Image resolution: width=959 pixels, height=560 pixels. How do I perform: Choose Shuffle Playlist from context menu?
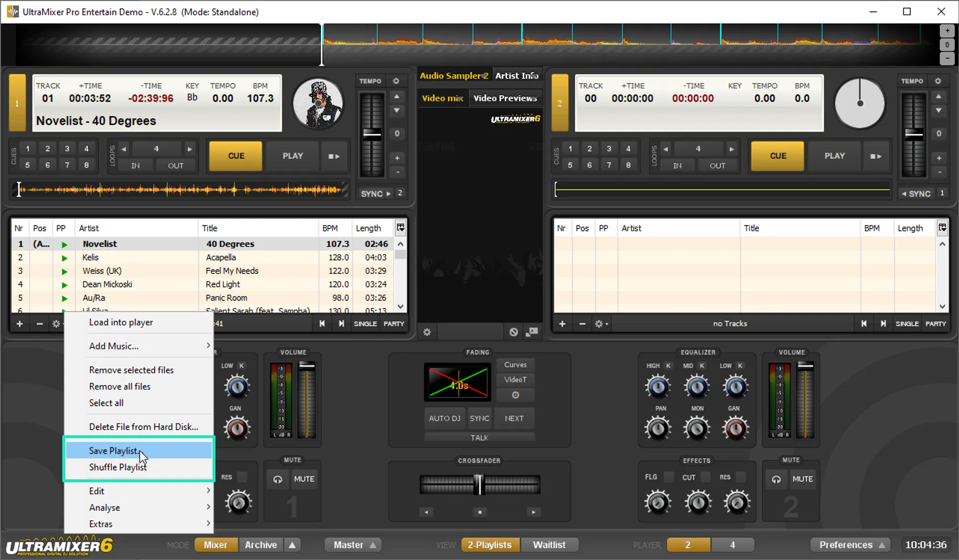[x=118, y=467]
